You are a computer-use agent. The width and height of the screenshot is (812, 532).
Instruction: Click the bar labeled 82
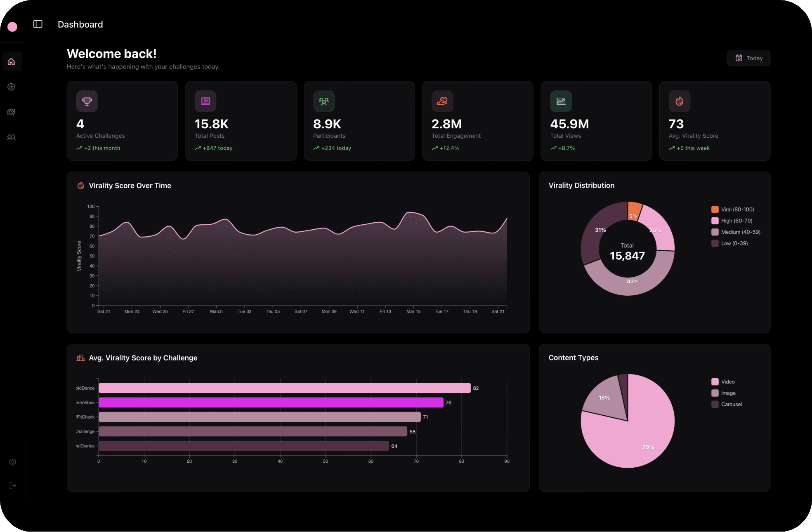point(285,388)
